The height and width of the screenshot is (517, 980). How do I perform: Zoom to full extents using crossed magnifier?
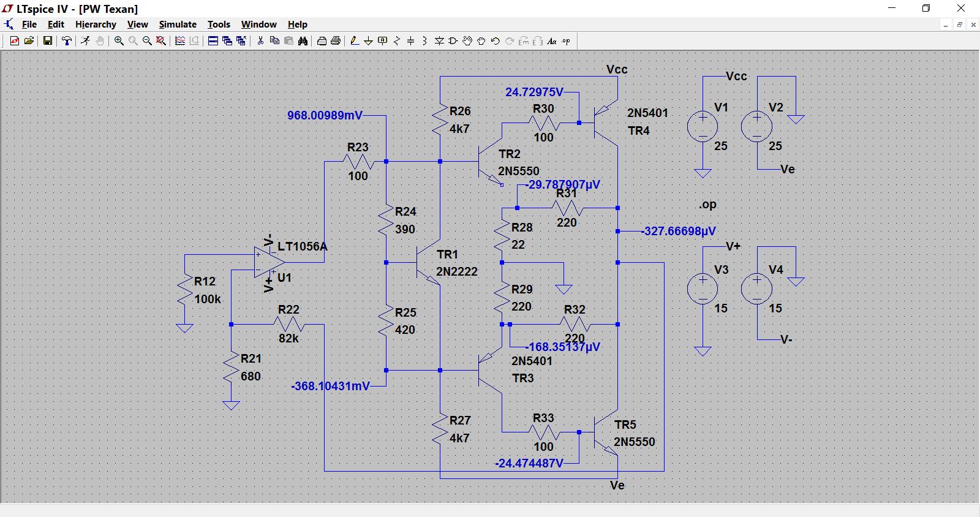(x=161, y=41)
